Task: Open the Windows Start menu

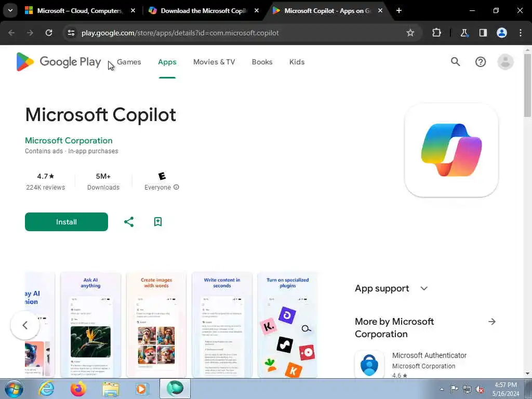Action: (14, 389)
